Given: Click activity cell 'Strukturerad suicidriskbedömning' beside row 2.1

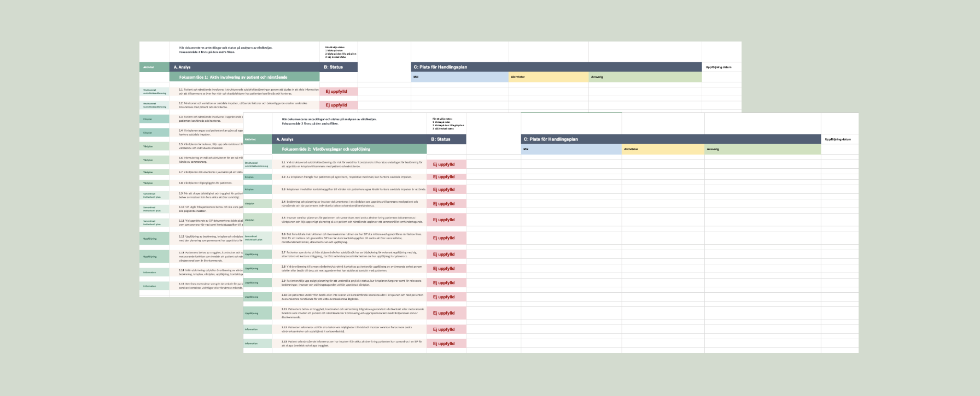Looking at the screenshot, I should tap(258, 164).
